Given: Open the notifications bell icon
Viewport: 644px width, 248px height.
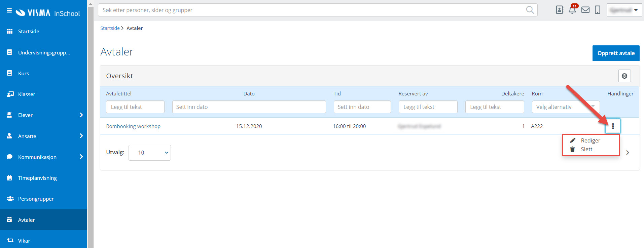Looking at the screenshot, I should point(572,10).
